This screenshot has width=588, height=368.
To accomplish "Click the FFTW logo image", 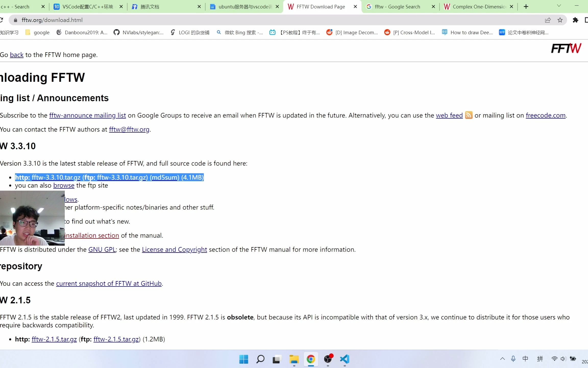I will pyautogui.click(x=566, y=48).
